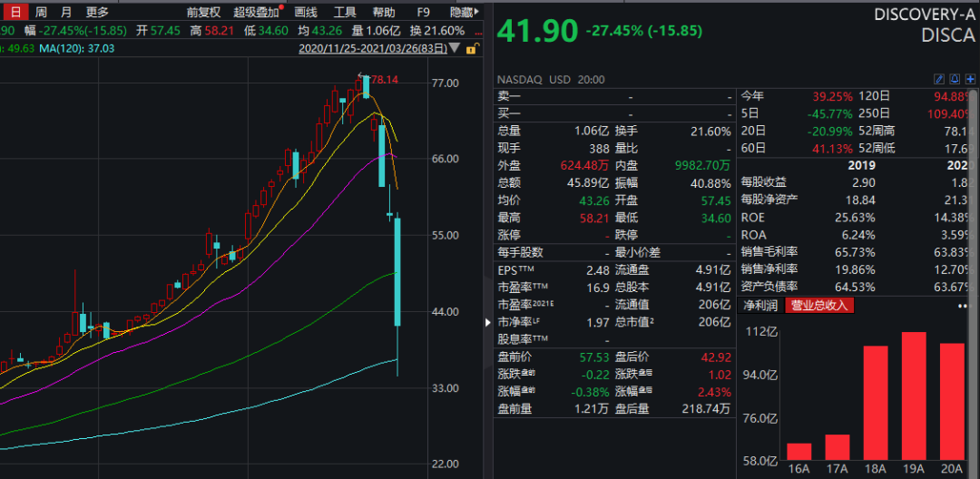Click the 总量 1.06亿 value

[x=592, y=132]
